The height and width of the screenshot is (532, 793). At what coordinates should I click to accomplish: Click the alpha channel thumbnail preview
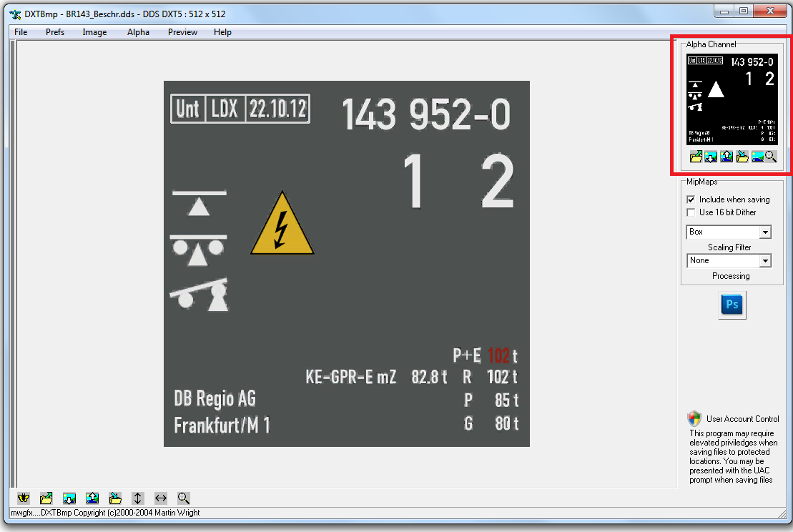731,100
